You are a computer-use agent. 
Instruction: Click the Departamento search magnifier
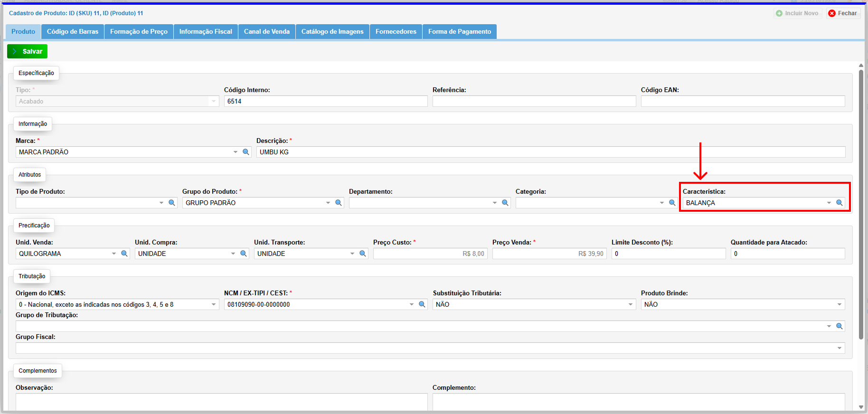click(x=505, y=203)
